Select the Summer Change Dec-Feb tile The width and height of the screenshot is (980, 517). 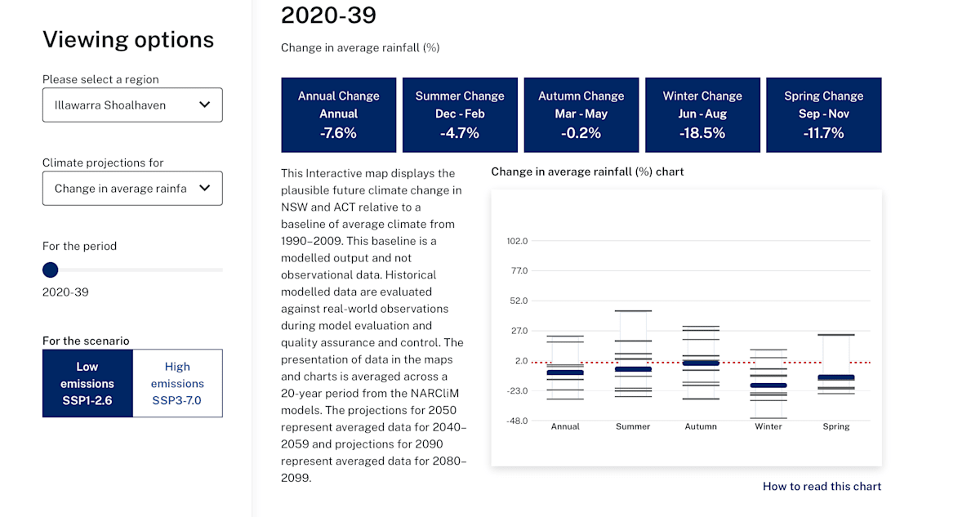pos(460,114)
